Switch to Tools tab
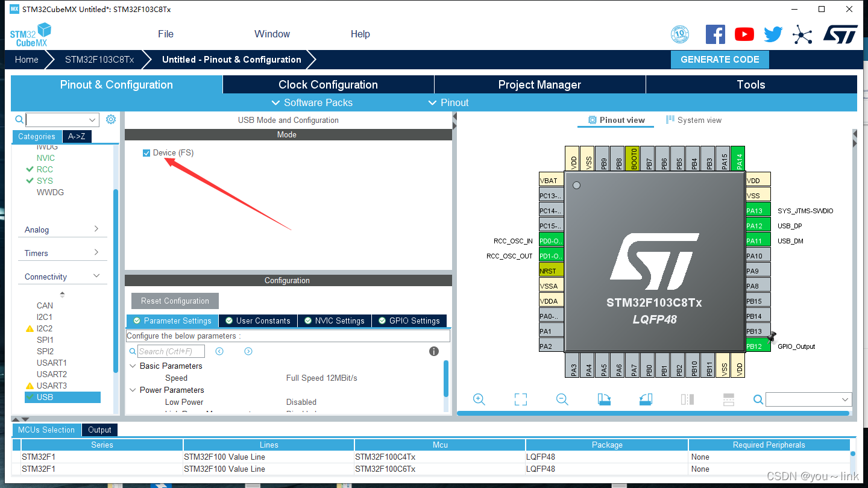Viewport: 868px width, 488px height. [751, 84]
